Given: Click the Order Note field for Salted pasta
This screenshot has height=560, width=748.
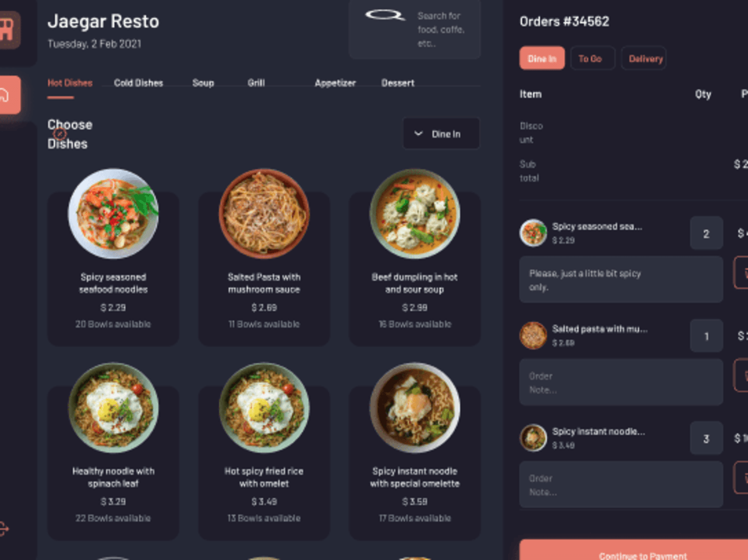Looking at the screenshot, I should (621, 383).
